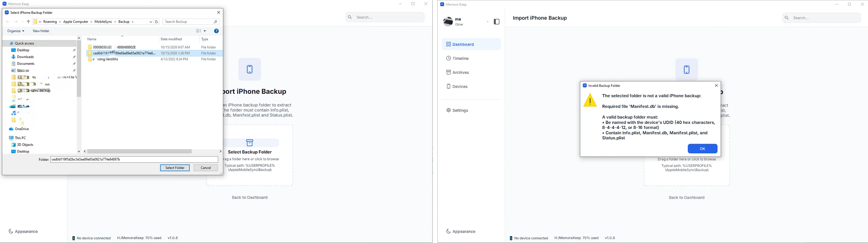Open the folder picker help icon
The height and width of the screenshot is (243, 868).
pos(216,31)
